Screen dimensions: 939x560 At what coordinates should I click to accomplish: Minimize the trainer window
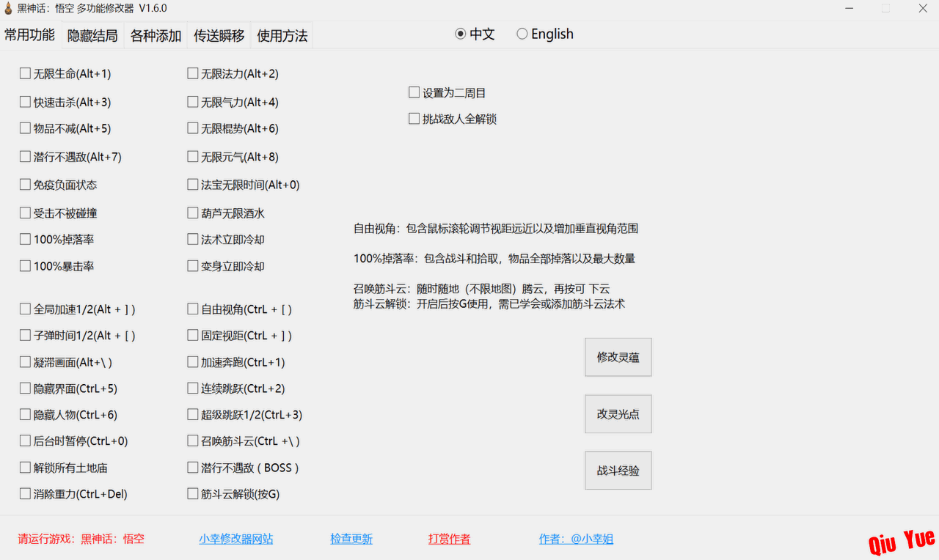(849, 9)
